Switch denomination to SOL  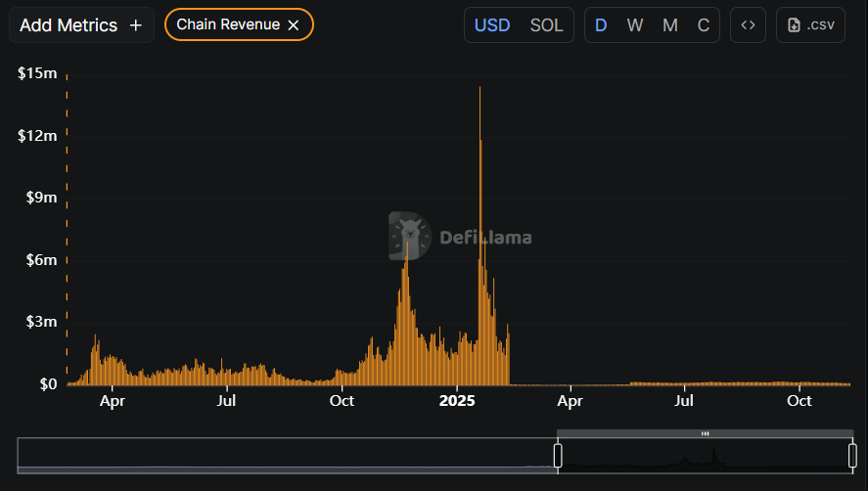(546, 24)
